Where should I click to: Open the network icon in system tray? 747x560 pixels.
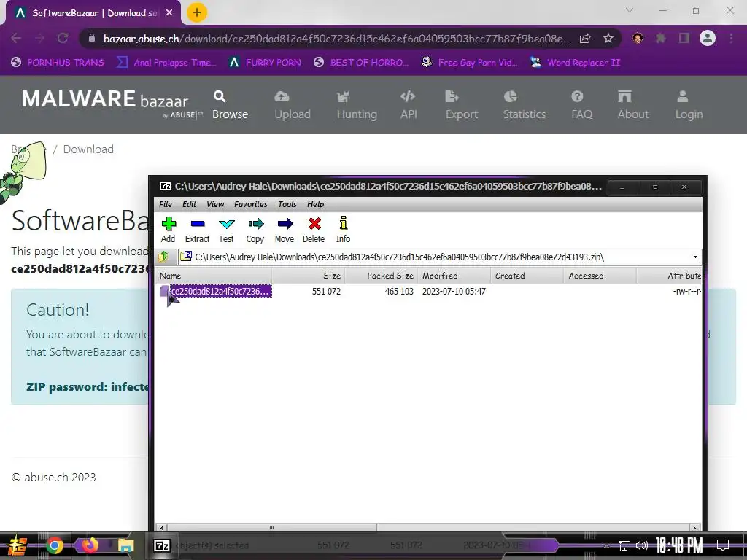coord(624,545)
